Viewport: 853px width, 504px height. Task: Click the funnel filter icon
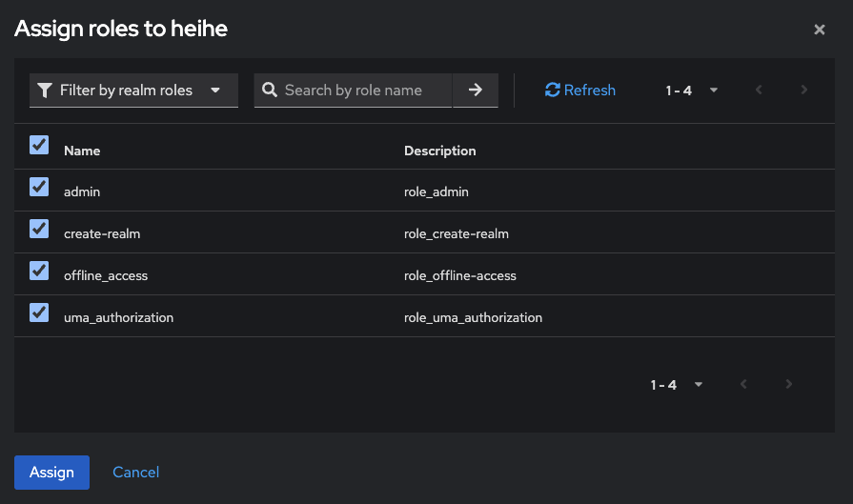(x=45, y=91)
